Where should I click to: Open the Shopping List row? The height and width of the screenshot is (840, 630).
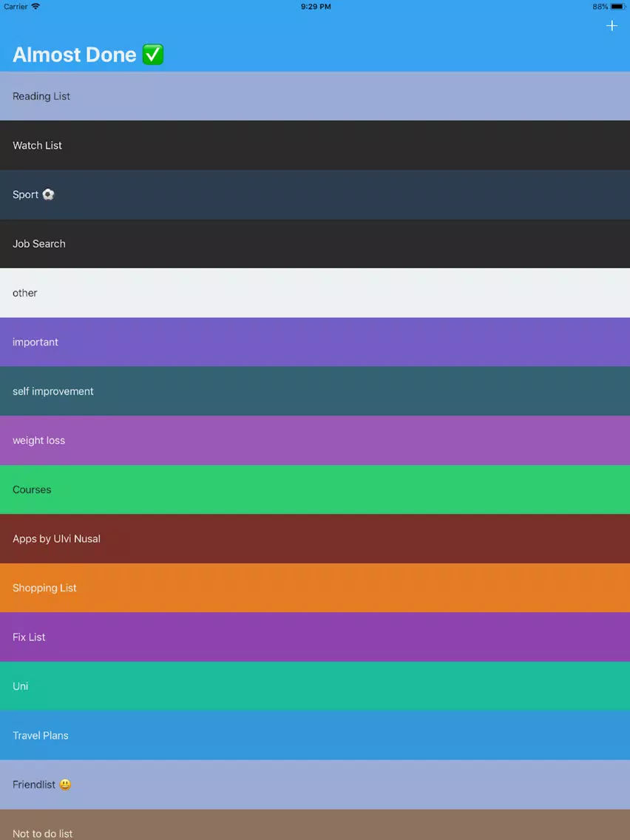coord(315,588)
